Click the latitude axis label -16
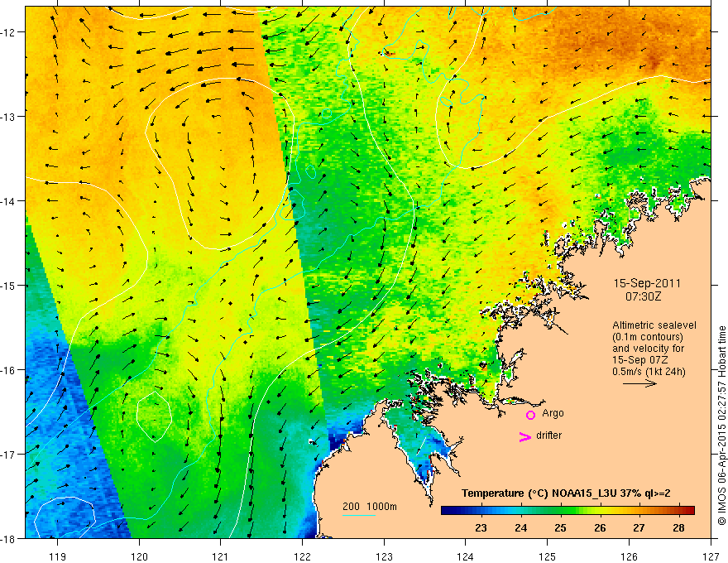This screenshot has height=563, width=728. (x=8, y=370)
